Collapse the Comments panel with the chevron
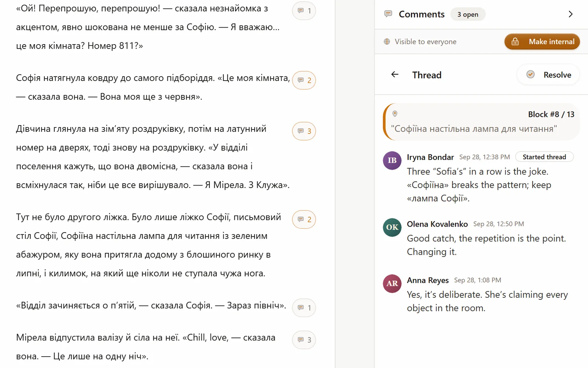 570,14
